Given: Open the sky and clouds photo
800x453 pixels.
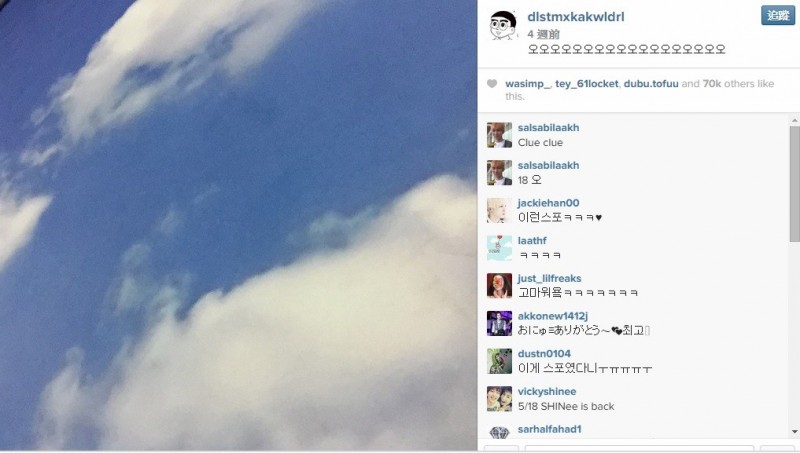Looking at the screenshot, I should tap(238, 225).
